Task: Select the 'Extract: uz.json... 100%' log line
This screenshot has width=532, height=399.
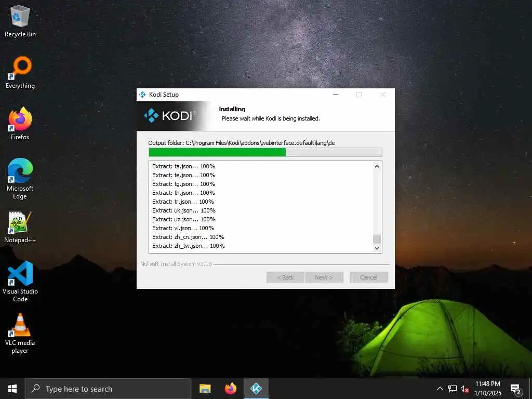Action: point(183,219)
